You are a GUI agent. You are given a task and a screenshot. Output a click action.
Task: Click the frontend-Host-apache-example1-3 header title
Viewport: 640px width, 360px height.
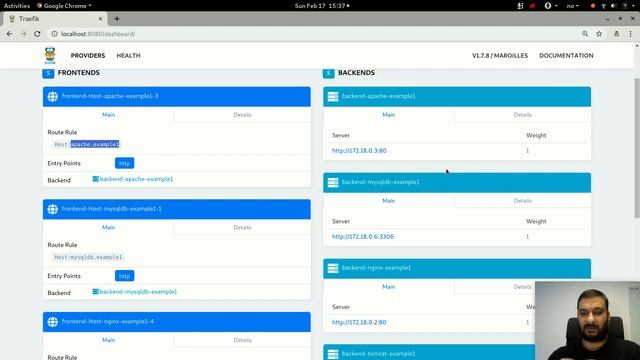pos(110,96)
